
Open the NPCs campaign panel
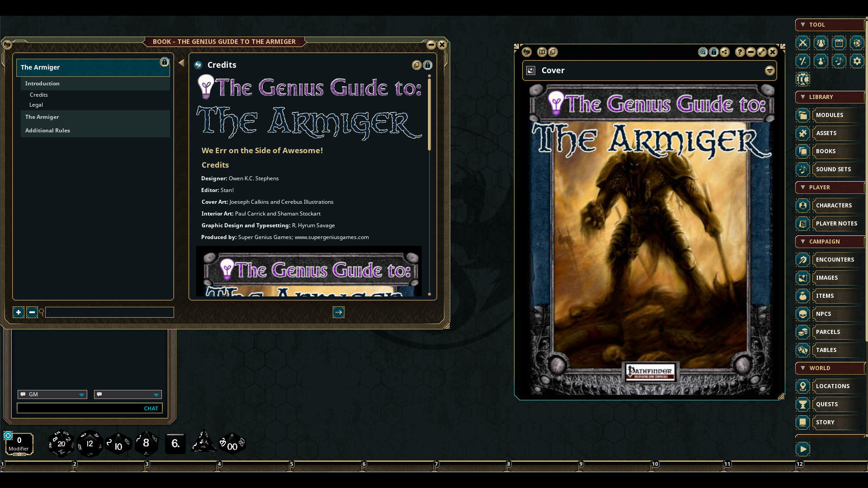click(823, 314)
